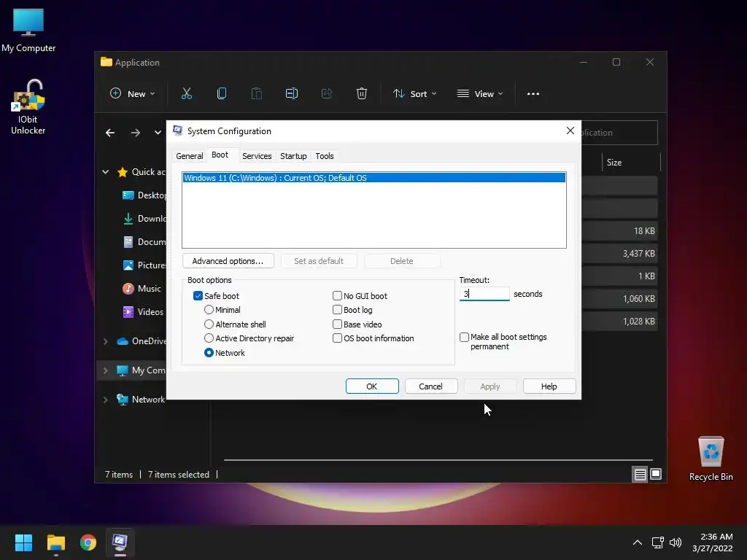This screenshot has height=560, width=747.
Task: Enable No GUI boot checkbox
Action: pos(337,296)
